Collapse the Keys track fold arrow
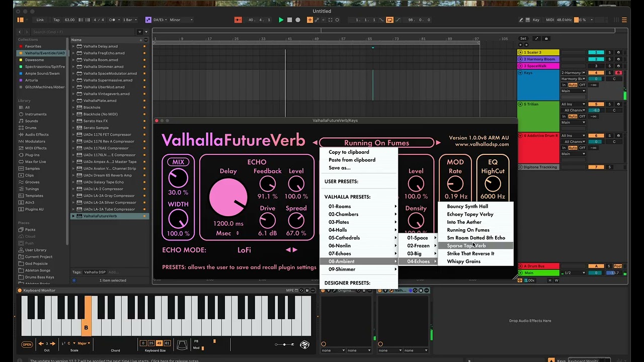Image resolution: width=644 pixels, height=362 pixels. point(520,73)
